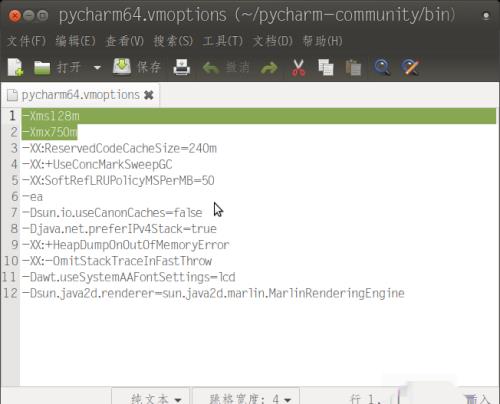This screenshot has width=500, height=404.
Task: Redo the change with green arrow
Action: click(x=269, y=68)
